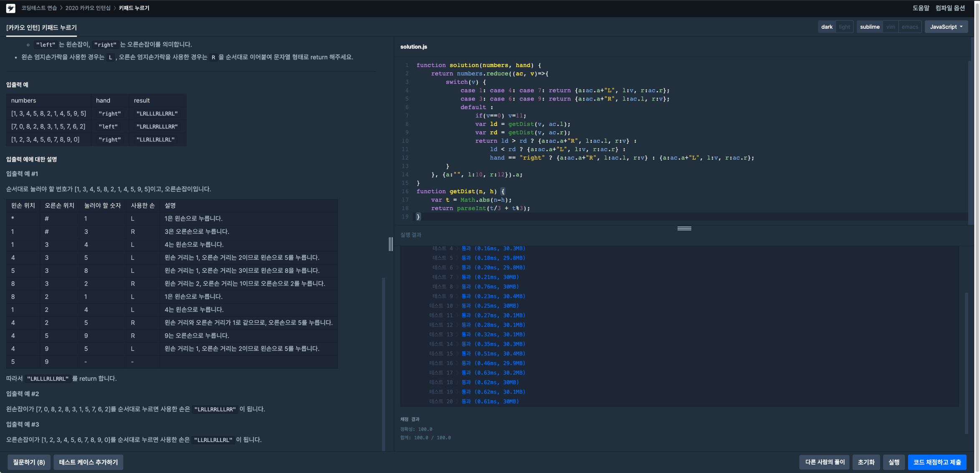The image size is (980, 473).
Task: Open 코딩테스트 연습 breadcrumb link
Action: pos(39,8)
